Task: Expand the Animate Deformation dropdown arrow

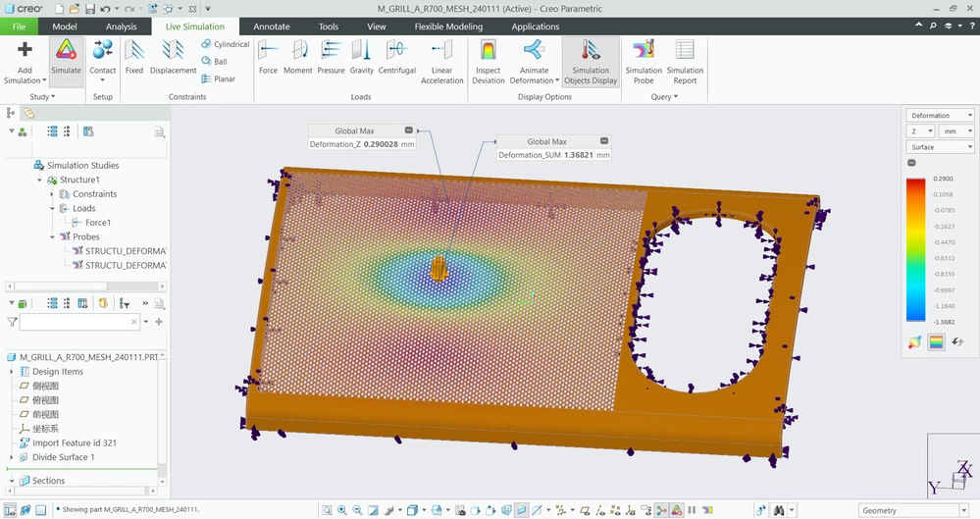Action: pyautogui.click(x=557, y=80)
